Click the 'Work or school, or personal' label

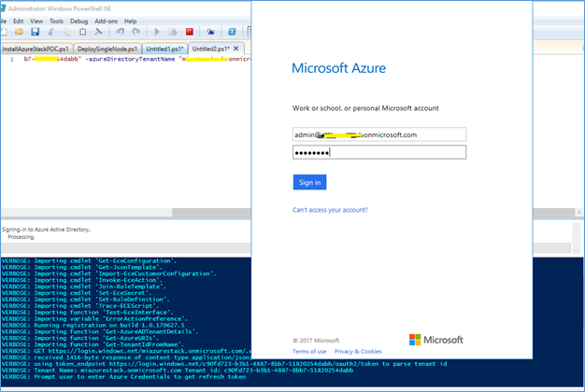pos(365,108)
